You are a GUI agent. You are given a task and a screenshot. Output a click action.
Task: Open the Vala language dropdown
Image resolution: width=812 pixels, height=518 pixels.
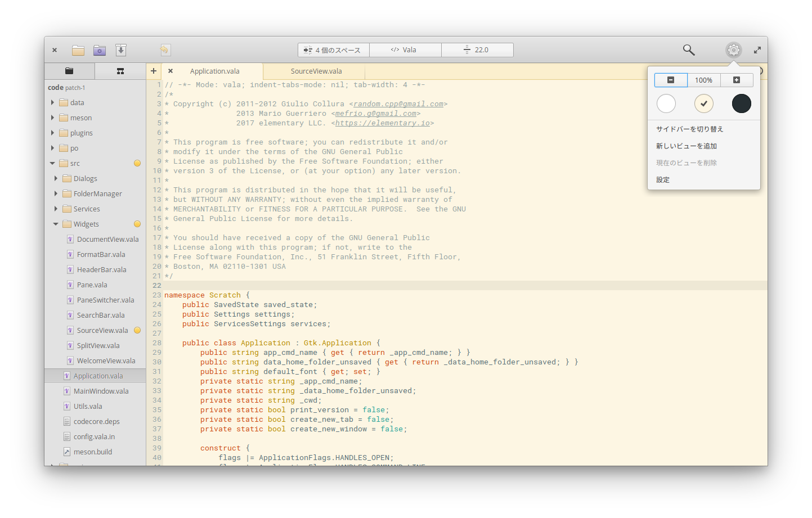click(405, 50)
